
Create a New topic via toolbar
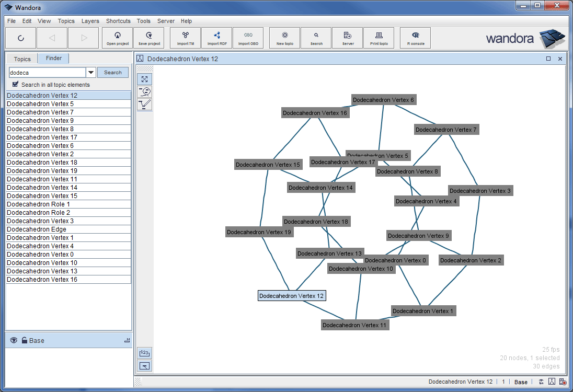(x=284, y=38)
